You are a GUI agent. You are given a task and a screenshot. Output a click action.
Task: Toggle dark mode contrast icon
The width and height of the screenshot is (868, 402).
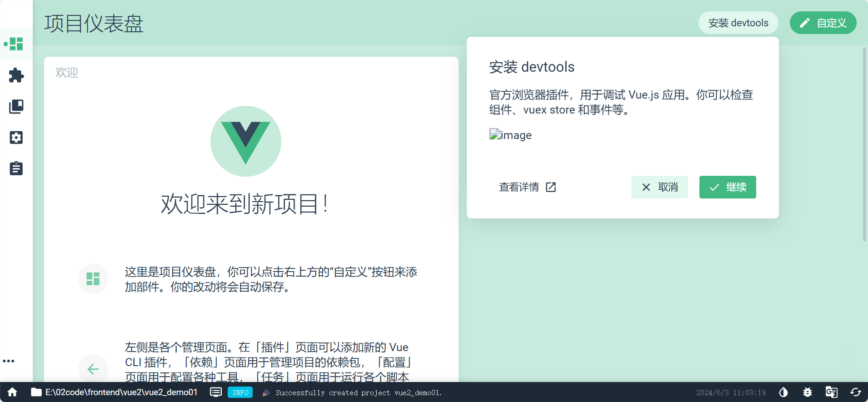[x=783, y=392]
